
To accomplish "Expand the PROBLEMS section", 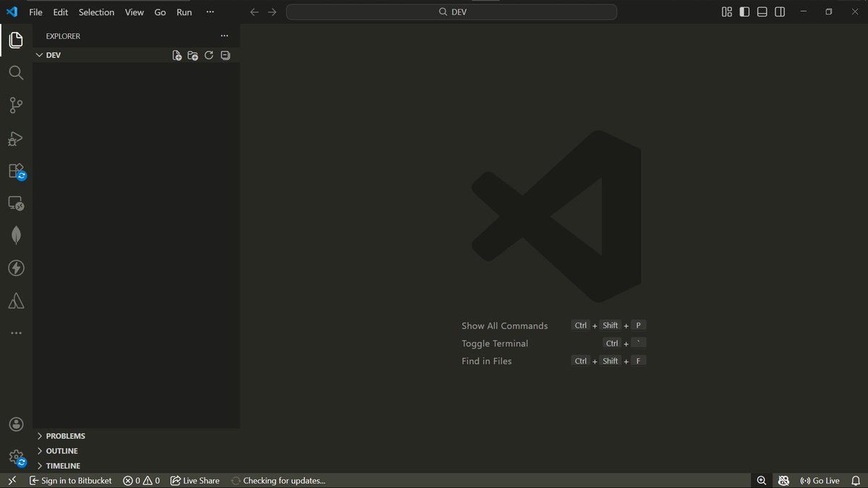I will pos(136,436).
